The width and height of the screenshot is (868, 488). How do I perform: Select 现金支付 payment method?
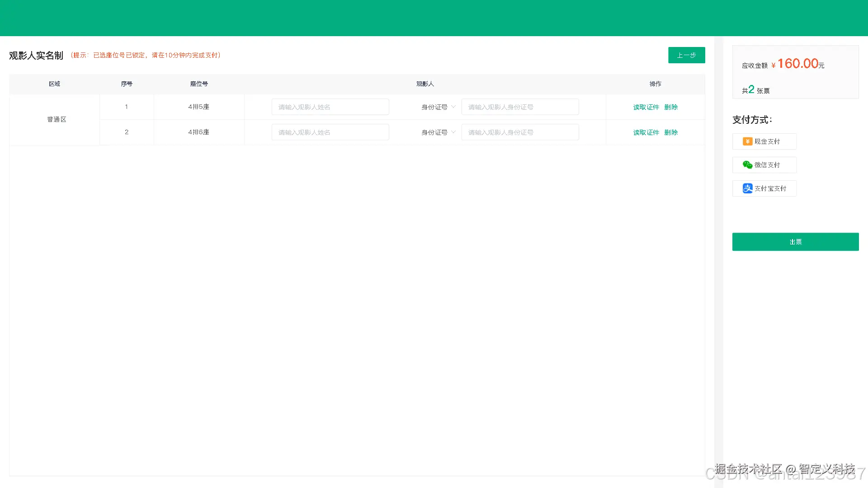coord(764,141)
